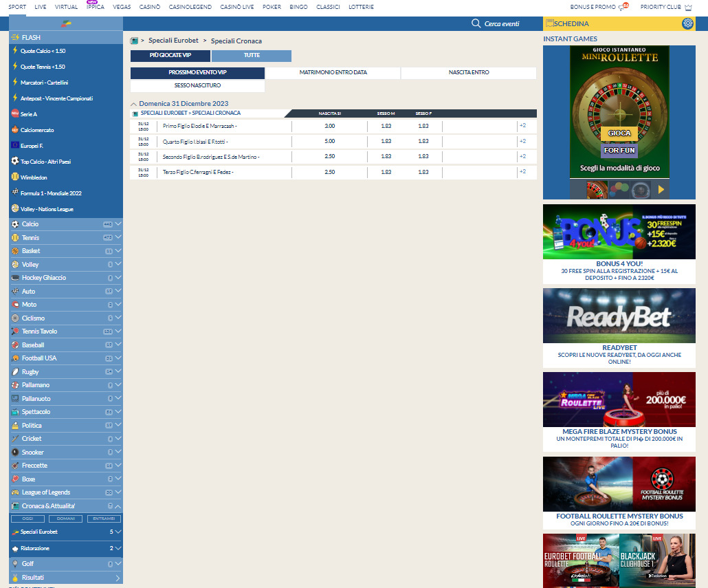
Task: Click the Boxe glove icon
Action: tap(15, 479)
